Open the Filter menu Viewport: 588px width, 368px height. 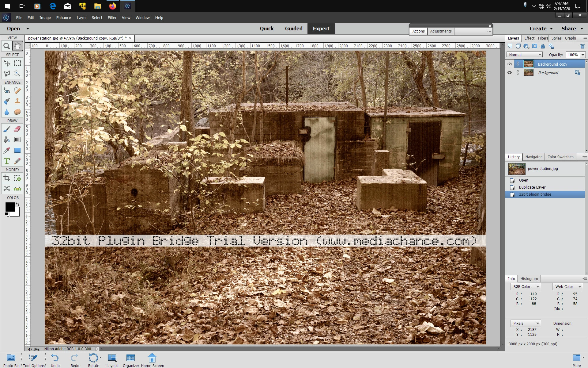click(x=112, y=17)
